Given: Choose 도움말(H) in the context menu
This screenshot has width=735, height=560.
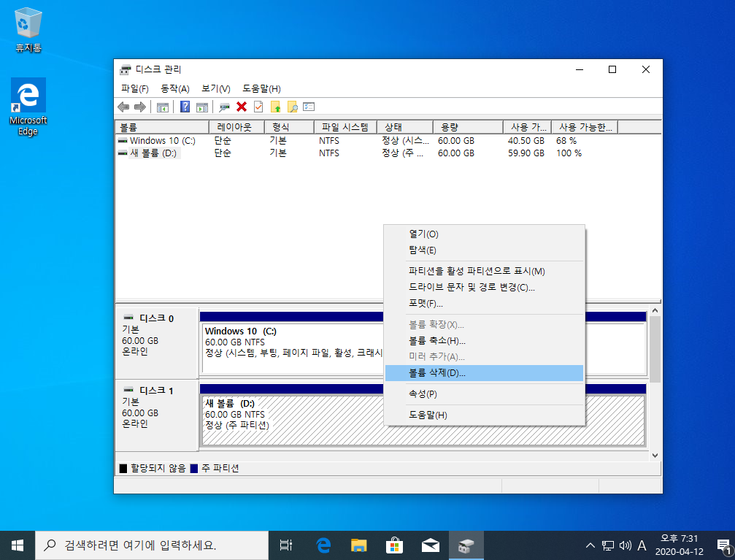Looking at the screenshot, I should pyautogui.click(x=484, y=415).
